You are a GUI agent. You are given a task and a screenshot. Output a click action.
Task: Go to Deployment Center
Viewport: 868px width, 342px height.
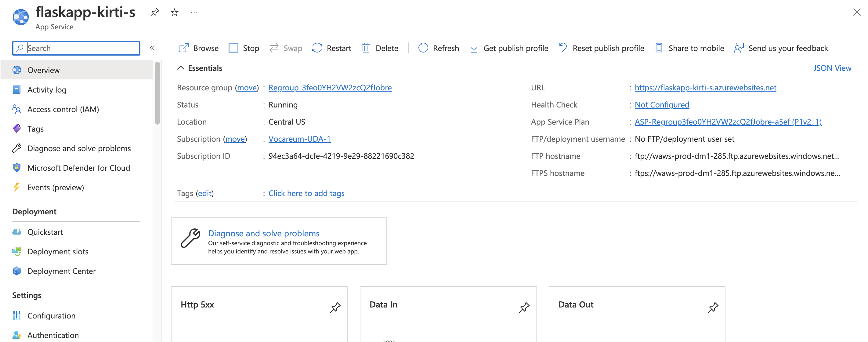(62, 271)
